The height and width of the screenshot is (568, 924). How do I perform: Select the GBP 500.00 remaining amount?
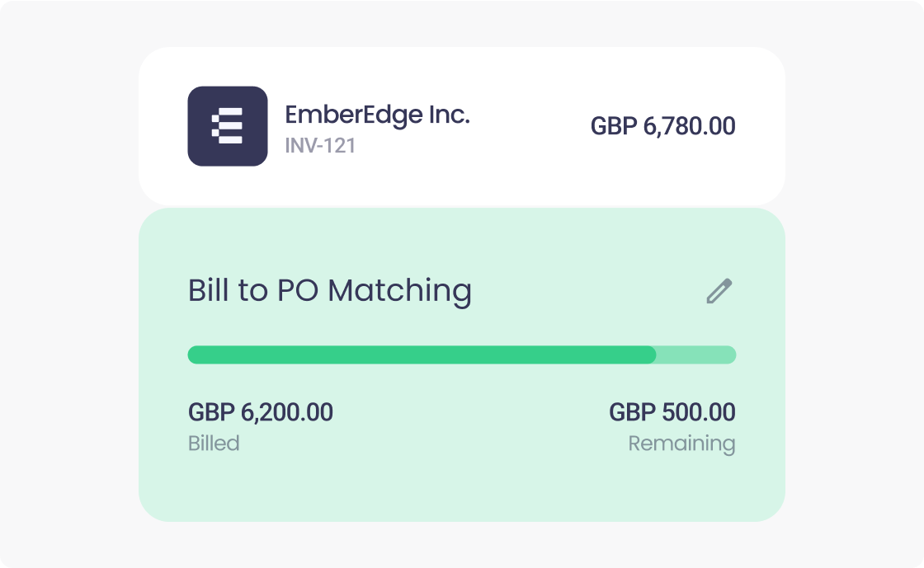(672, 412)
